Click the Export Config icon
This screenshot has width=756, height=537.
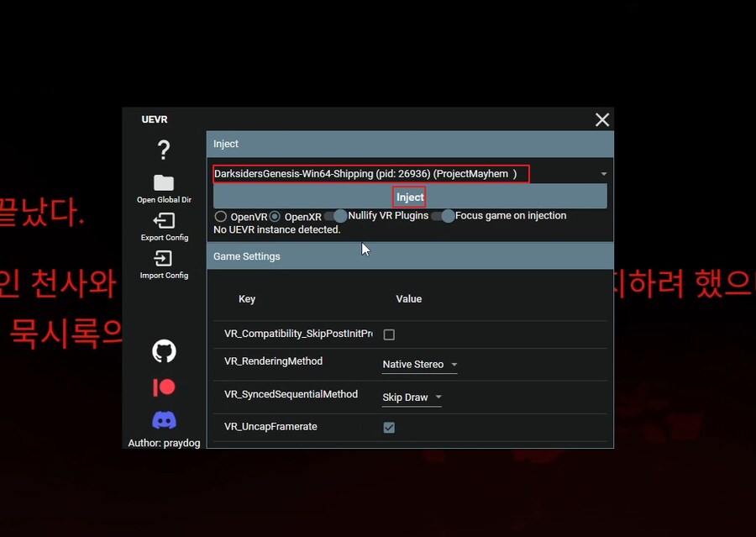click(164, 221)
